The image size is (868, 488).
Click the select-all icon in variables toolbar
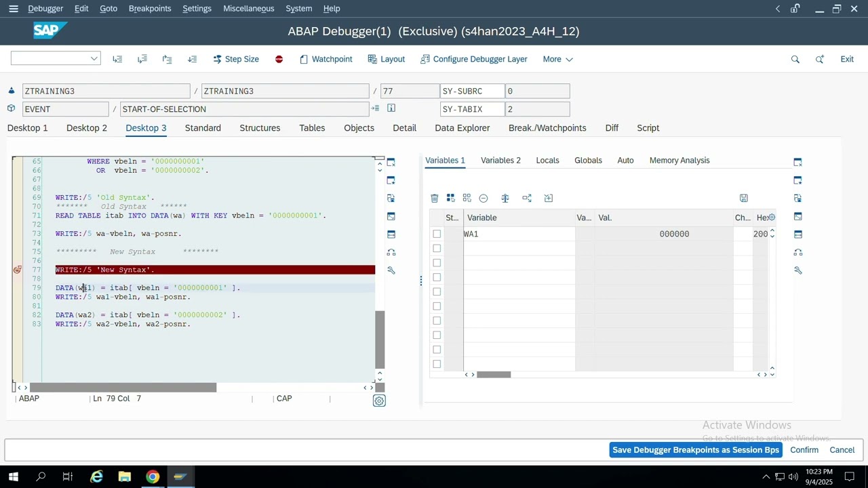[x=450, y=198]
